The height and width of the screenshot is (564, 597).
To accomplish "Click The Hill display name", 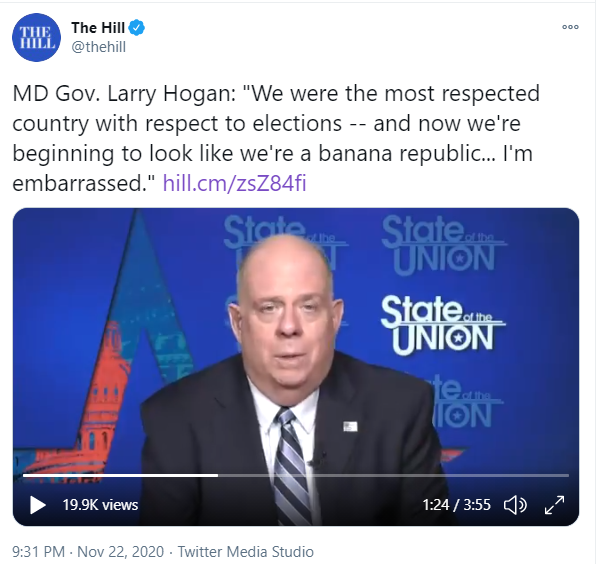I will (x=98, y=28).
